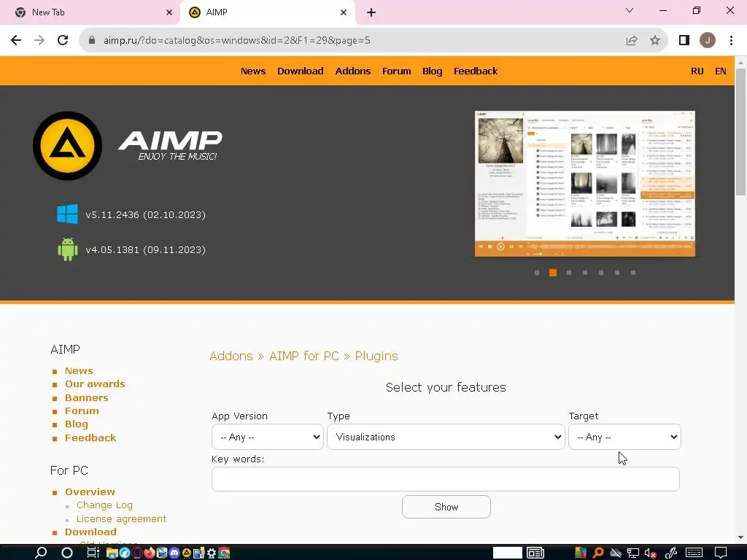Go back using the browser back arrow
This screenshot has height=560, width=747.
coord(16,41)
